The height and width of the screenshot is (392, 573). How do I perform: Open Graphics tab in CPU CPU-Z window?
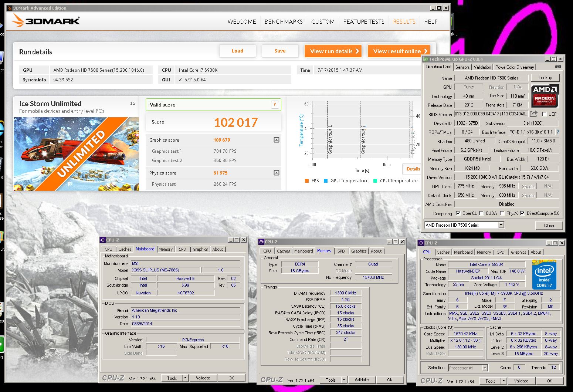point(518,252)
